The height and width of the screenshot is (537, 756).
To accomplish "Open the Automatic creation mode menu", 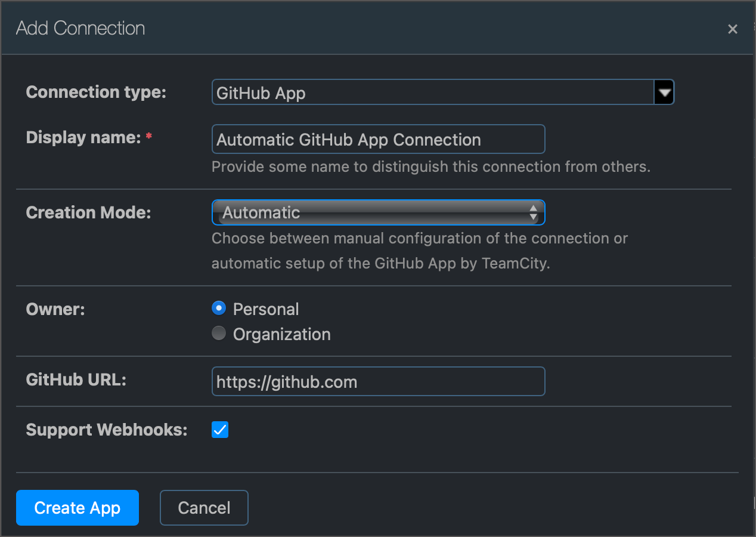I will (x=379, y=212).
